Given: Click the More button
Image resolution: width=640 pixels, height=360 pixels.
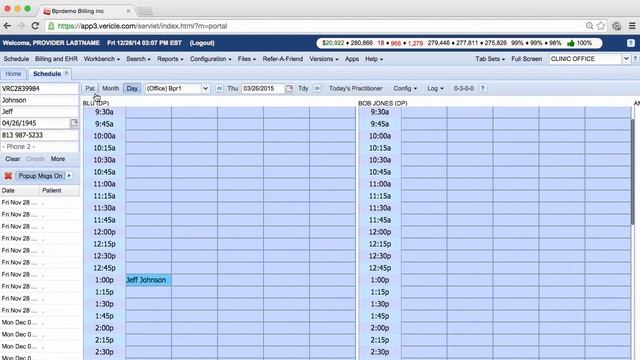Looking at the screenshot, I should pos(58,159).
